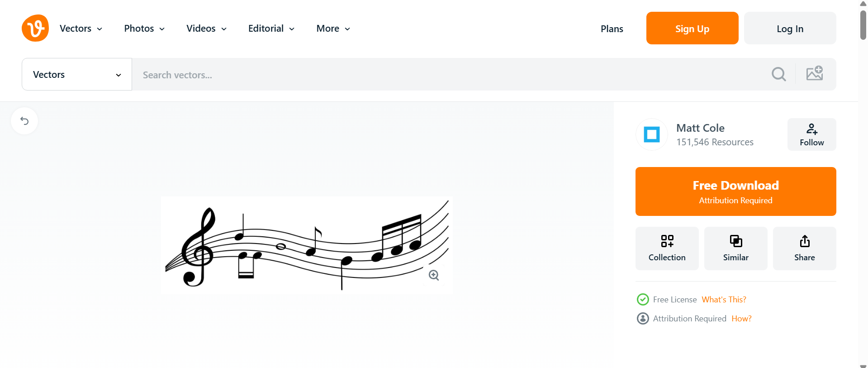This screenshot has height=368, width=868.
Task: Open search by image icon
Action: coord(814,74)
